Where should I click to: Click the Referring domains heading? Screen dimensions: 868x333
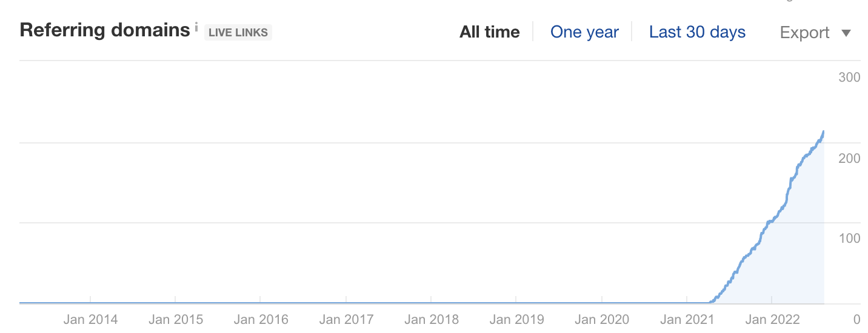pyautogui.click(x=105, y=31)
